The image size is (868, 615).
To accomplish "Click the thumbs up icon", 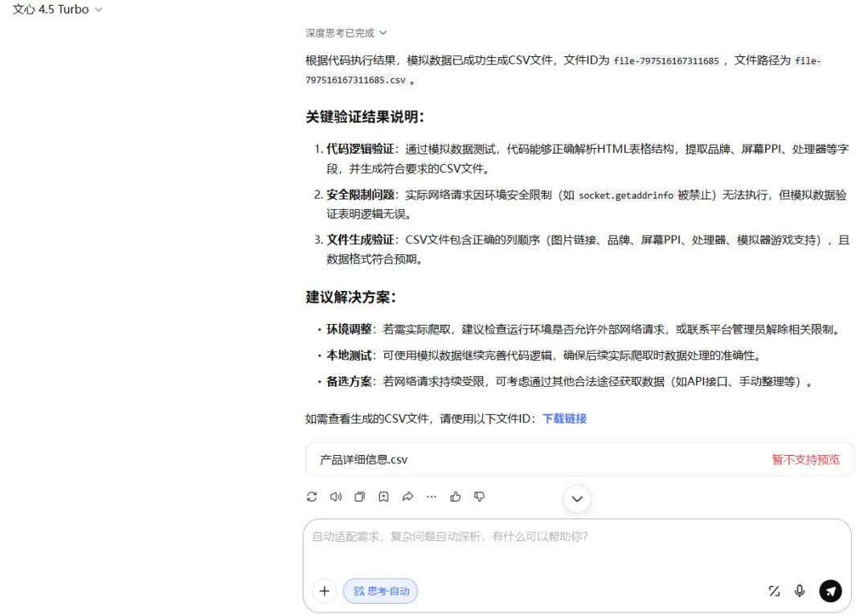I will [x=456, y=497].
